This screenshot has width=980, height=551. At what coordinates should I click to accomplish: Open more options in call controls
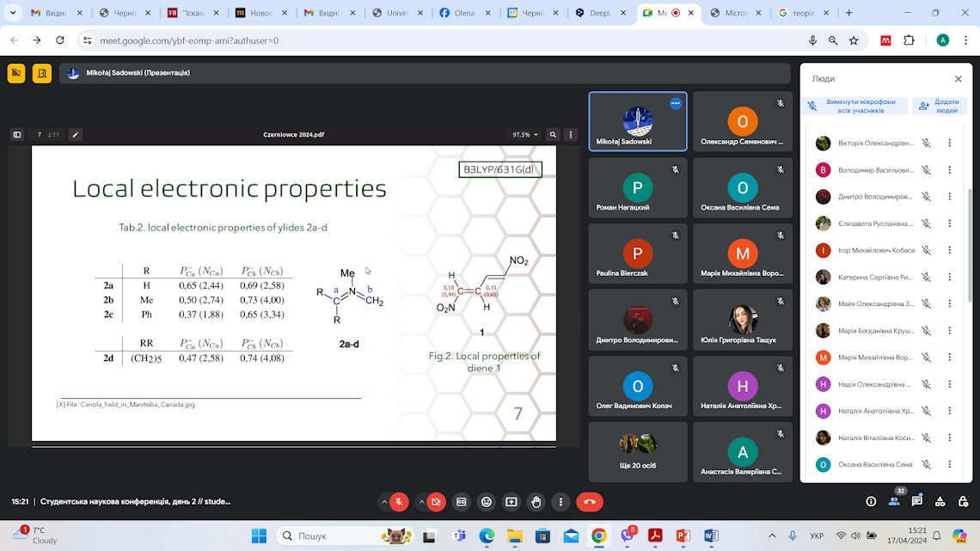pyautogui.click(x=560, y=502)
